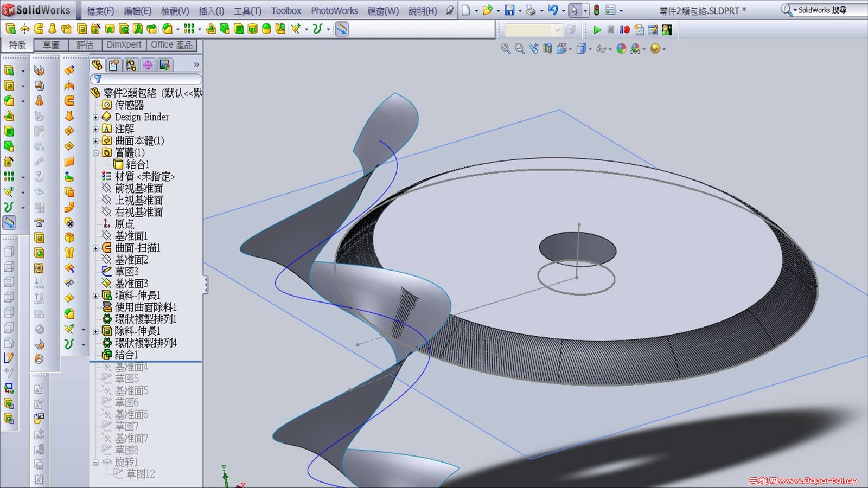Screen dimensions: 868x488
Task: Toggle Section View in the view toolbar
Action: (x=547, y=49)
